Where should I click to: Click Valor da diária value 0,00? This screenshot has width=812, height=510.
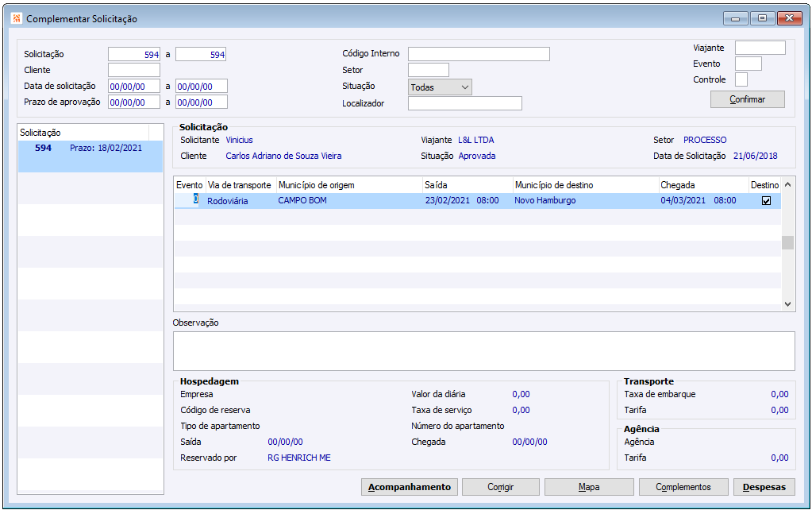coord(521,395)
